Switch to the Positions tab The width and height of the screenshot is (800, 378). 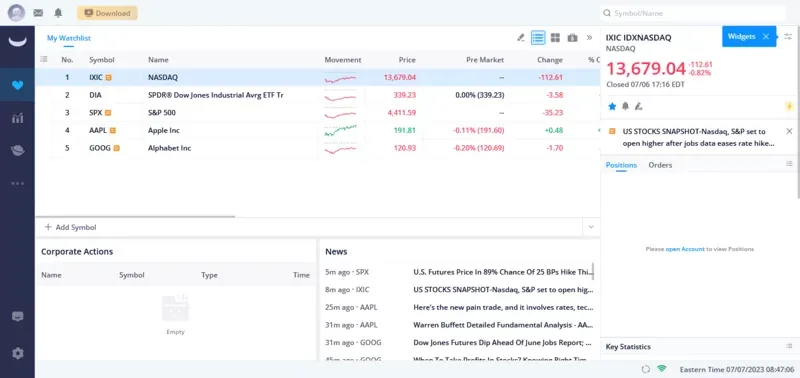click(x=621, y=165)
